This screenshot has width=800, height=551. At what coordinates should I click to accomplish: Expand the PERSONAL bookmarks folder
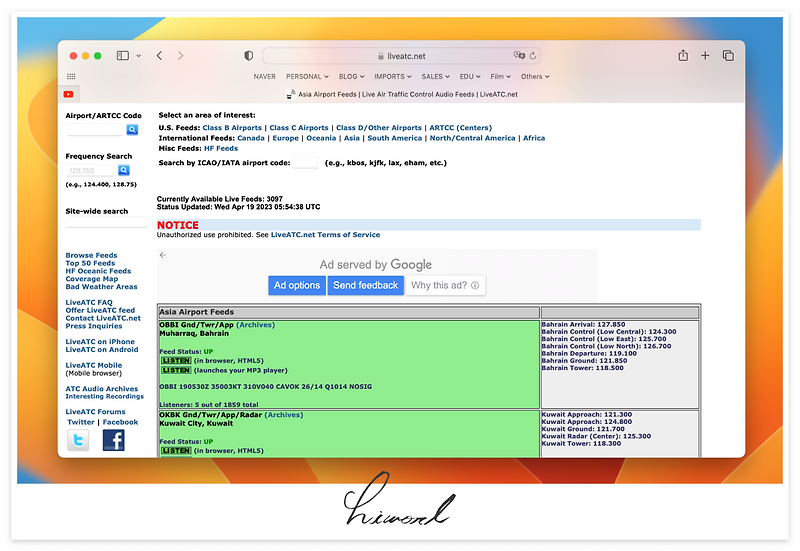307,77
